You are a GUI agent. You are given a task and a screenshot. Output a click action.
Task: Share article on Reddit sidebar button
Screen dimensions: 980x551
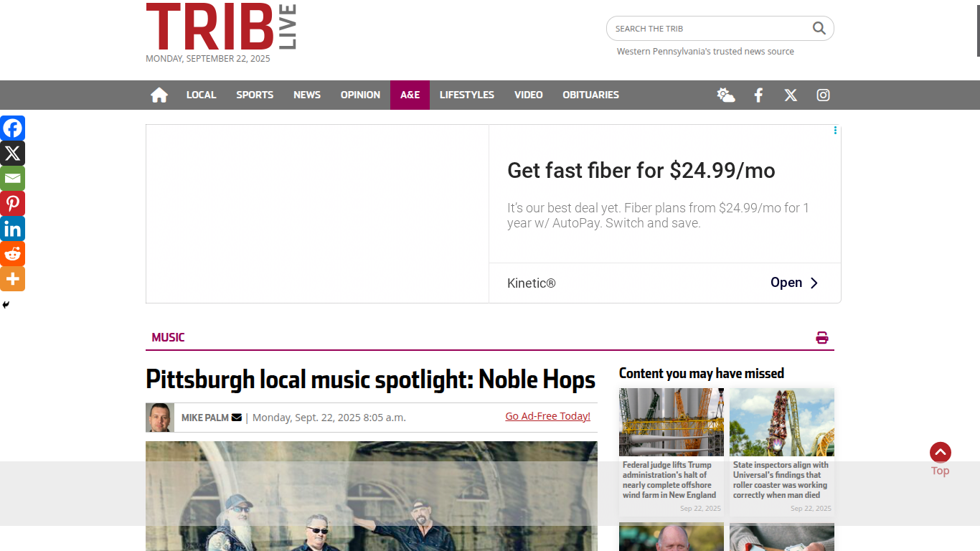tap(12, 253)
